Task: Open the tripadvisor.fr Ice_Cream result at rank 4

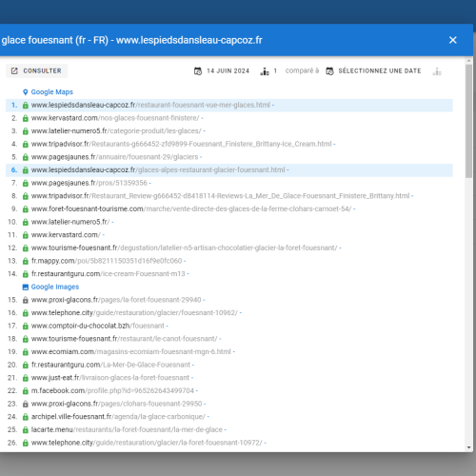Action: pos(182,144)
